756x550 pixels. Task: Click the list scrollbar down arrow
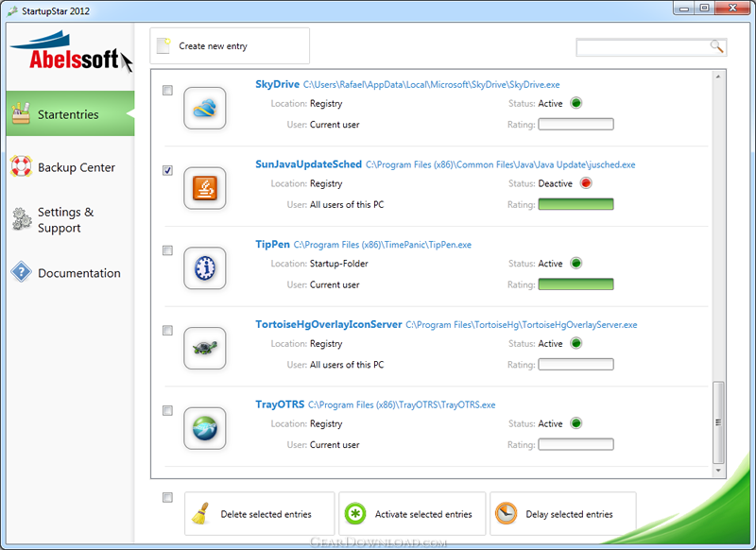click(718, 471)
